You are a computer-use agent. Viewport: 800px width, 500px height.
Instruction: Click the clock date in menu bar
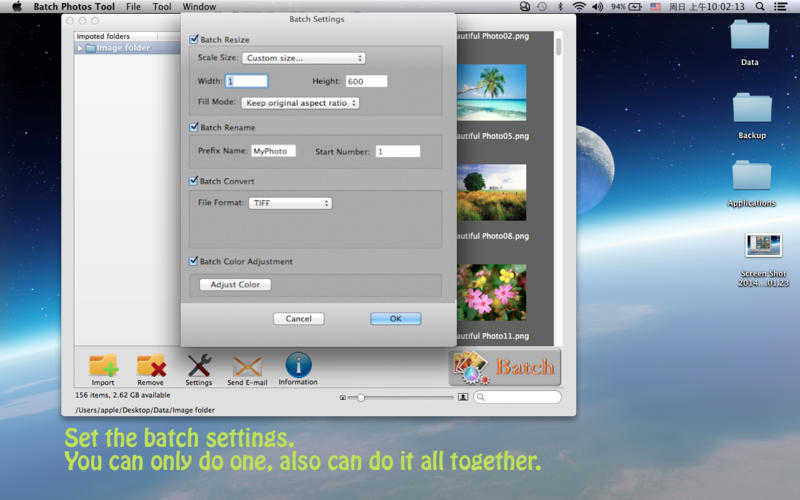tap(707, 7)
